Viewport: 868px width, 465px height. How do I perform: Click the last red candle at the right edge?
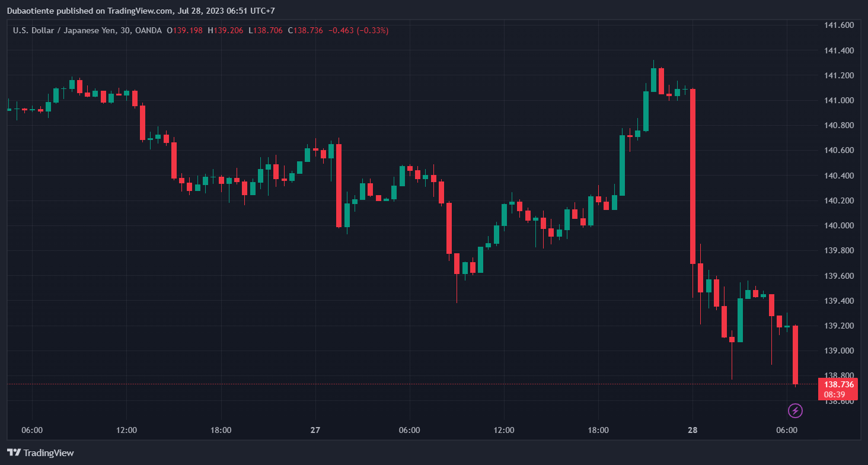[795, 355]
